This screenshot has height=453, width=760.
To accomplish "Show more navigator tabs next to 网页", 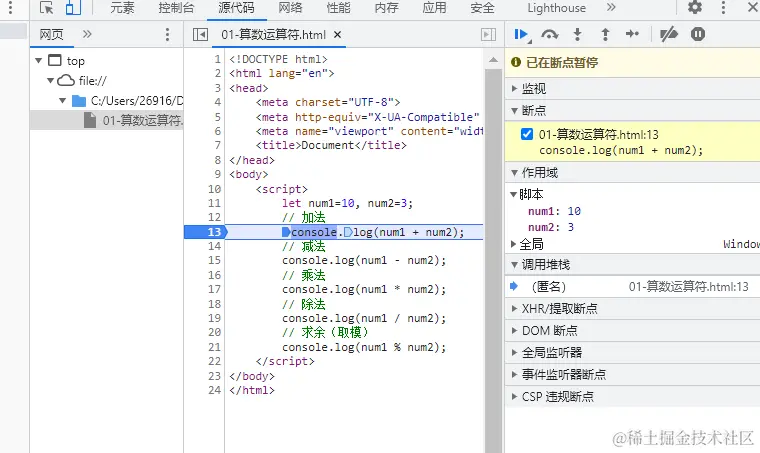I will click(x=87, y=34).
